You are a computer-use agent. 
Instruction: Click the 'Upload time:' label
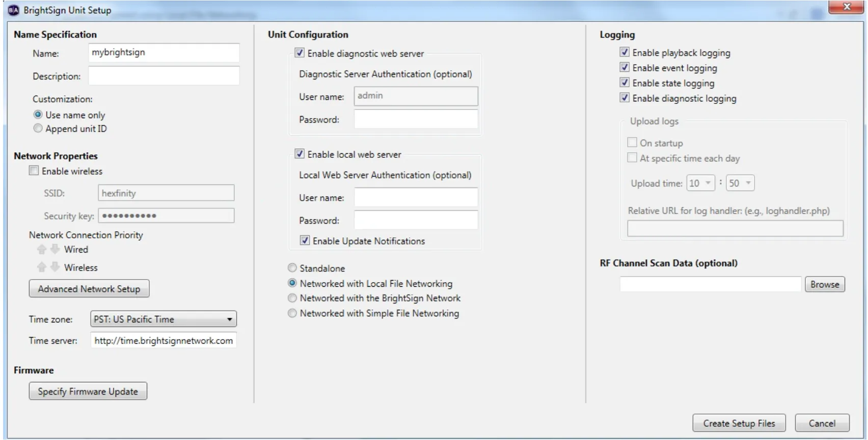click(657, 183)
